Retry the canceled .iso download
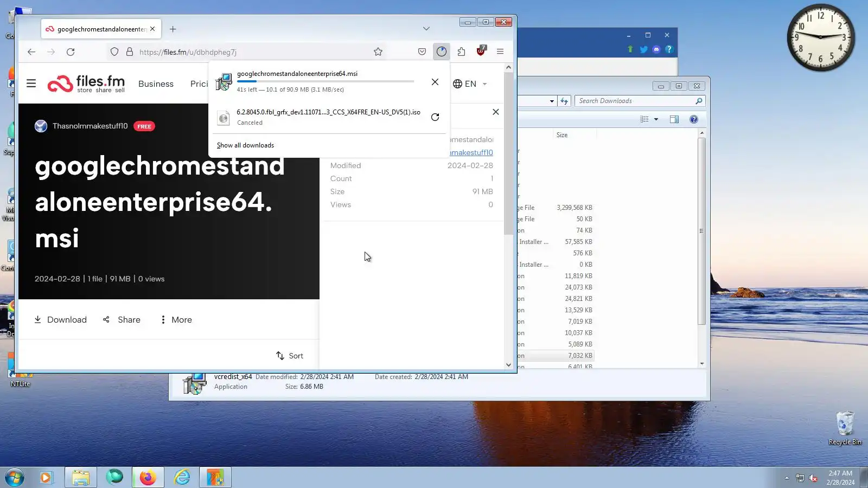This screenshot has width=868, height=488. click(x=435, y=117)
